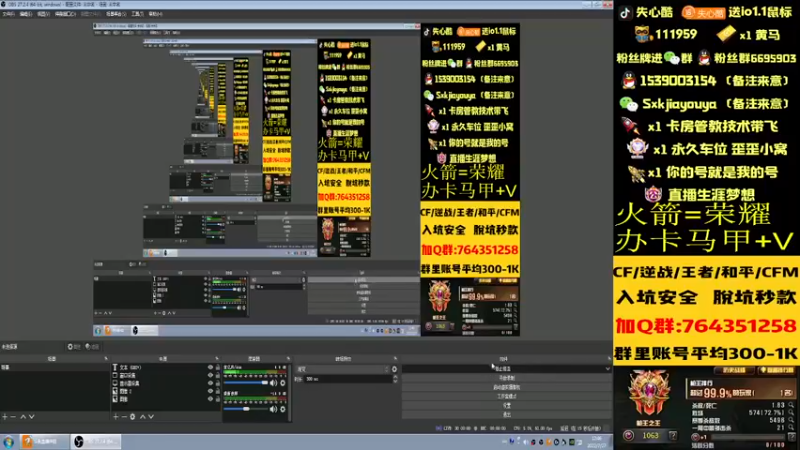Image resolution: width=800 pixels, height=450 pixels.
Task: Move the scene up in the Scenes list
Action: [x=23, y=416]
